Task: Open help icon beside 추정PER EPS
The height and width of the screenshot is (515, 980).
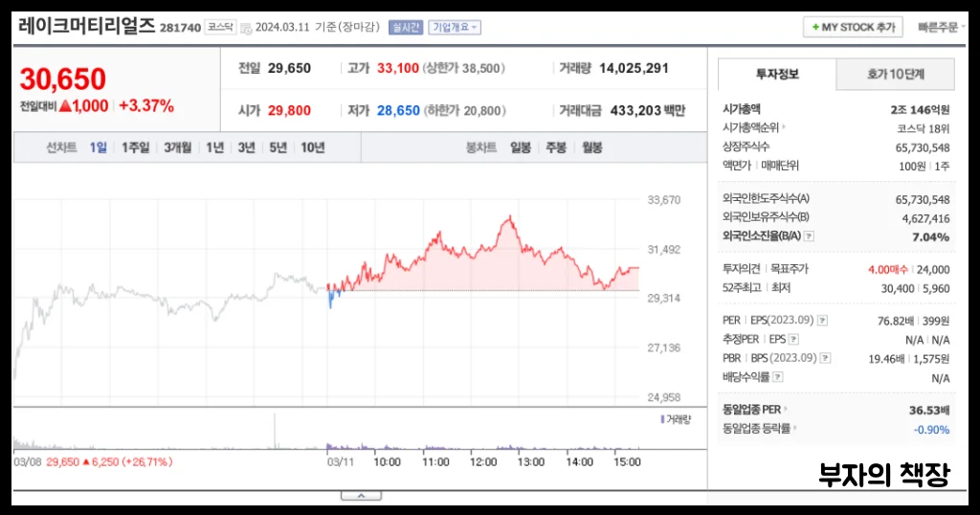Action: pos(793,340)
